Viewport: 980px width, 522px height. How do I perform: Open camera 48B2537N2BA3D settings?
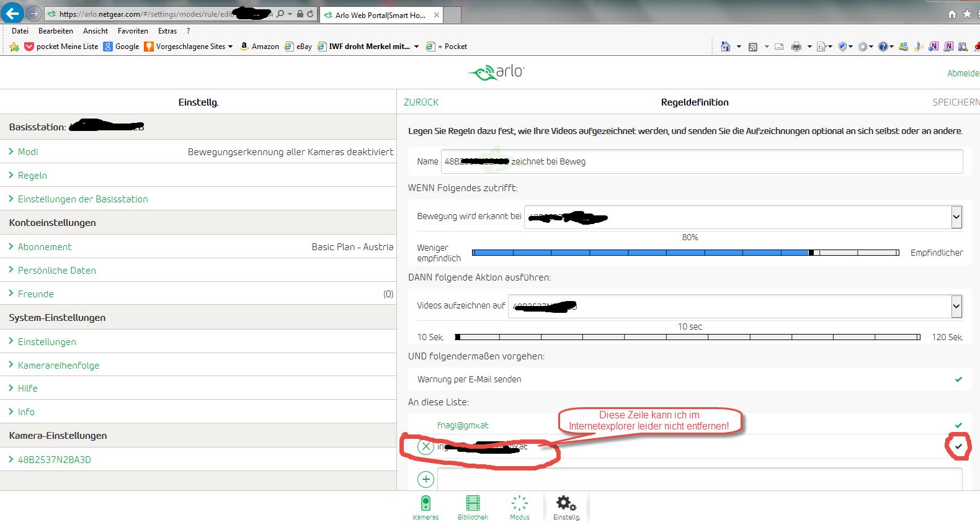click(198, 459)
